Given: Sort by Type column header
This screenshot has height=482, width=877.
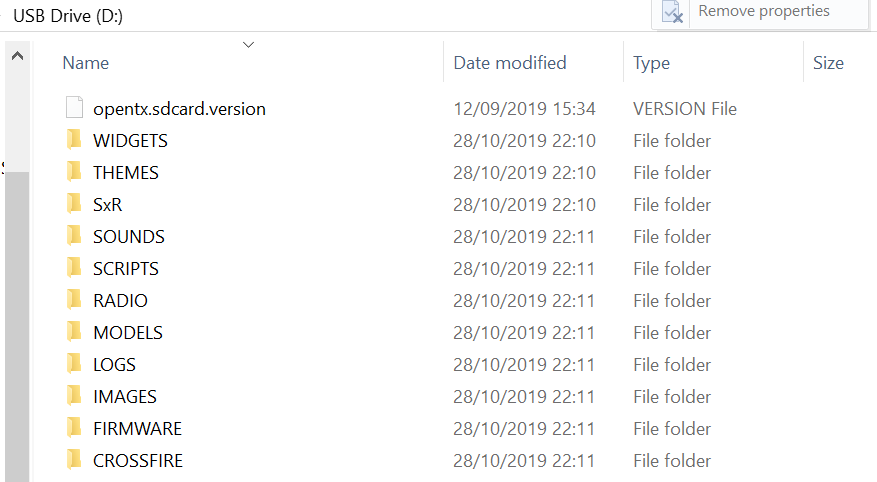Looking at the screenshot, I should [651, 63].
